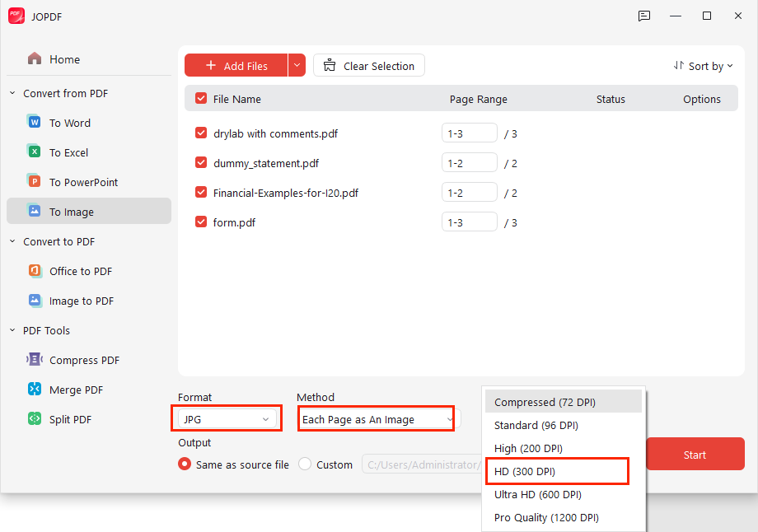Click the JOPDF app logo icon

pyautogui.click(x=16, y=16)
